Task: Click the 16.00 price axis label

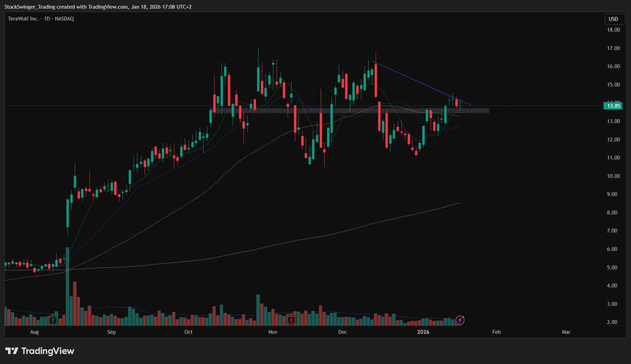Action: 614,67
